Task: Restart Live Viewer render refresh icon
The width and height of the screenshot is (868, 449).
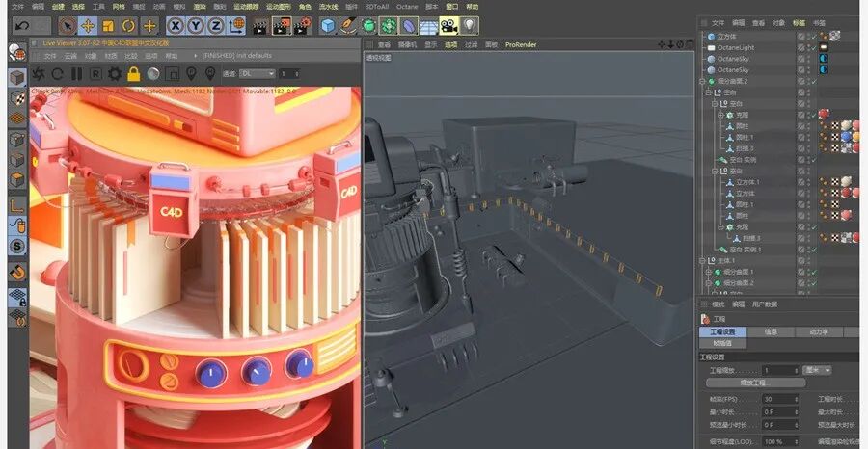Action: point(58,73)
